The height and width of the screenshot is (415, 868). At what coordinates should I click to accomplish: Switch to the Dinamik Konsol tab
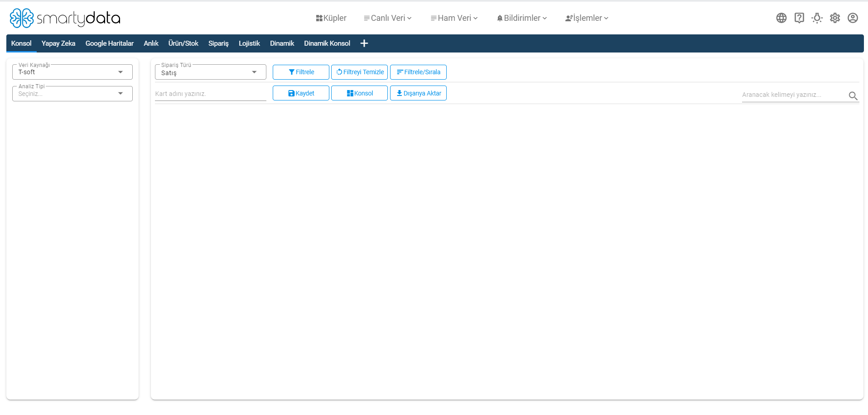(327, 43)
